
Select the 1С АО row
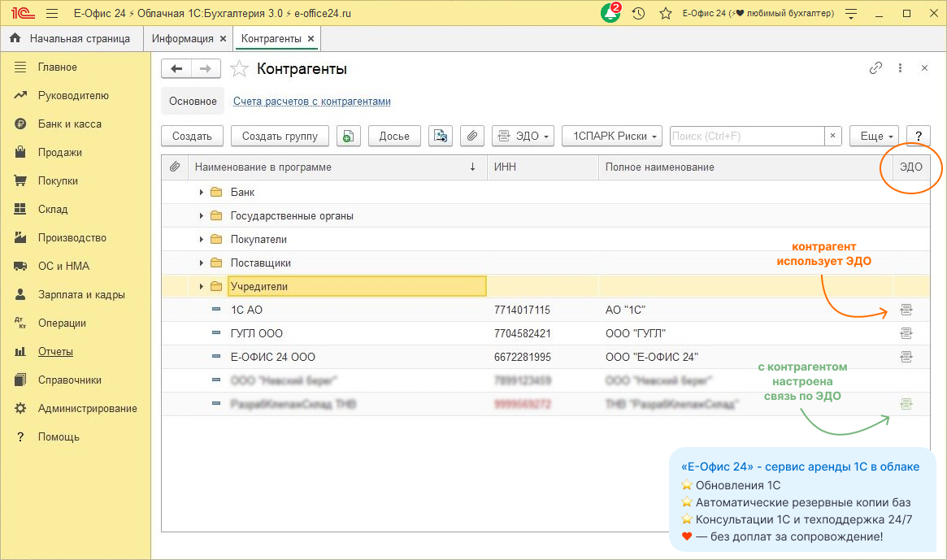click(x=545, y=310)
